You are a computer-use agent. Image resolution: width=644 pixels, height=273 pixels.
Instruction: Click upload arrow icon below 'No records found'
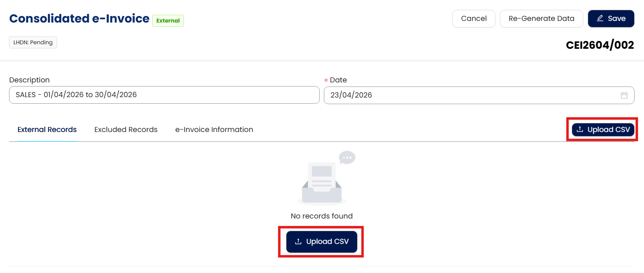298,241
